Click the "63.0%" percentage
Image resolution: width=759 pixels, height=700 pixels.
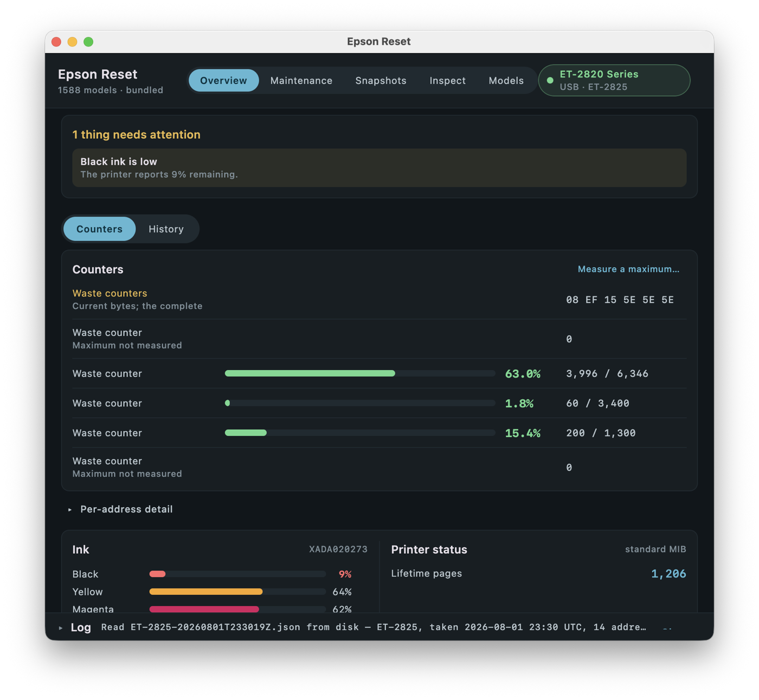[x=523, y=374]
